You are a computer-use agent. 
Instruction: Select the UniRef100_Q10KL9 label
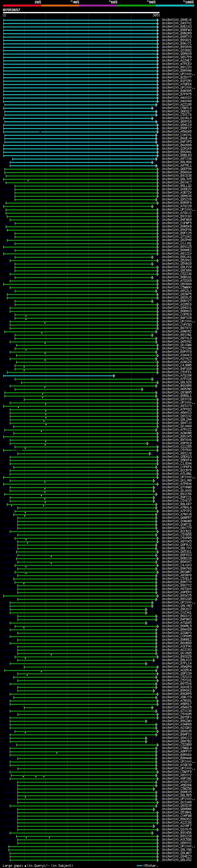click(177, 118)
